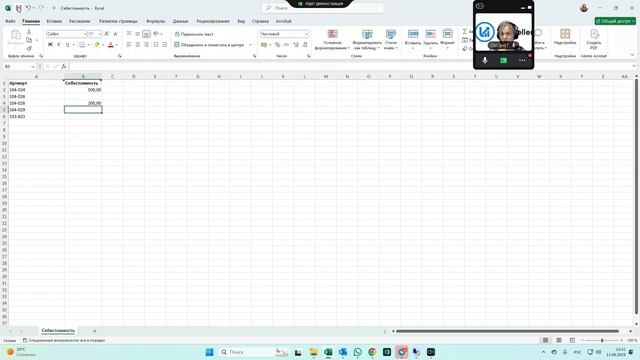Apply the red font color A

[x=111, y=45]
